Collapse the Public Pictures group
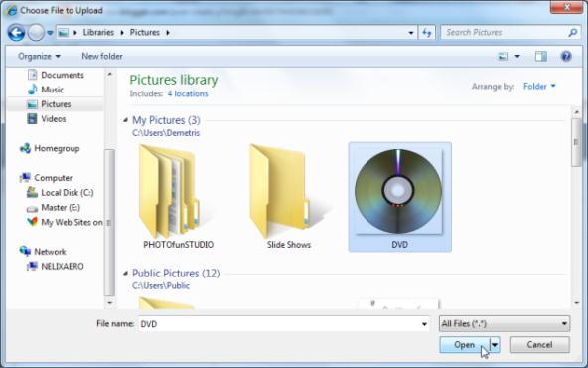Screen dimensions: 588x368 click(125, 274)
